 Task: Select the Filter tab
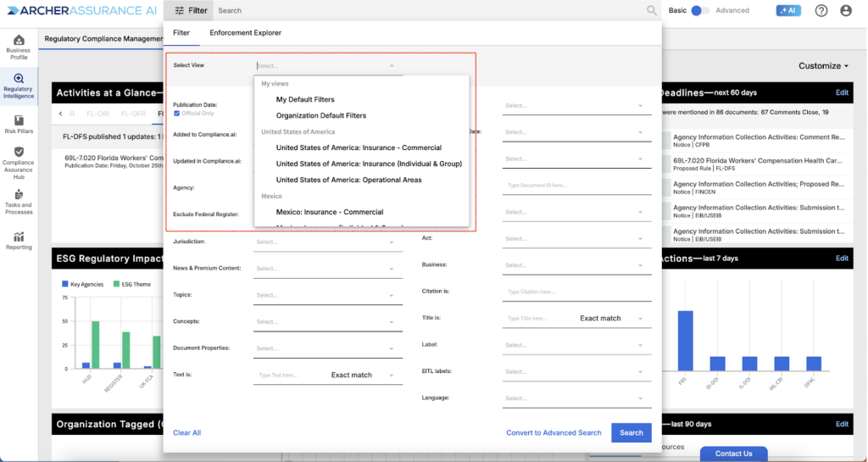[x=181, y=33]
